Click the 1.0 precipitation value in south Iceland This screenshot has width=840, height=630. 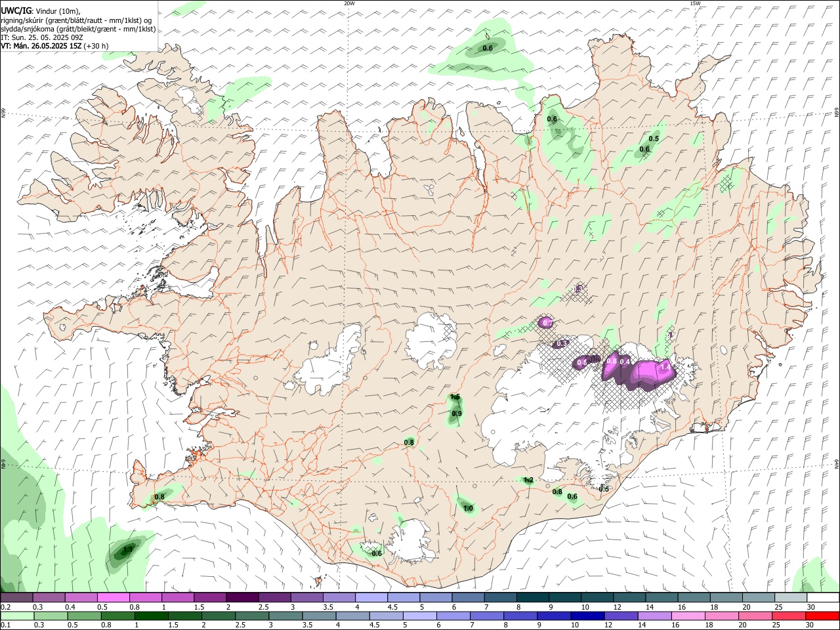point(468,509)
